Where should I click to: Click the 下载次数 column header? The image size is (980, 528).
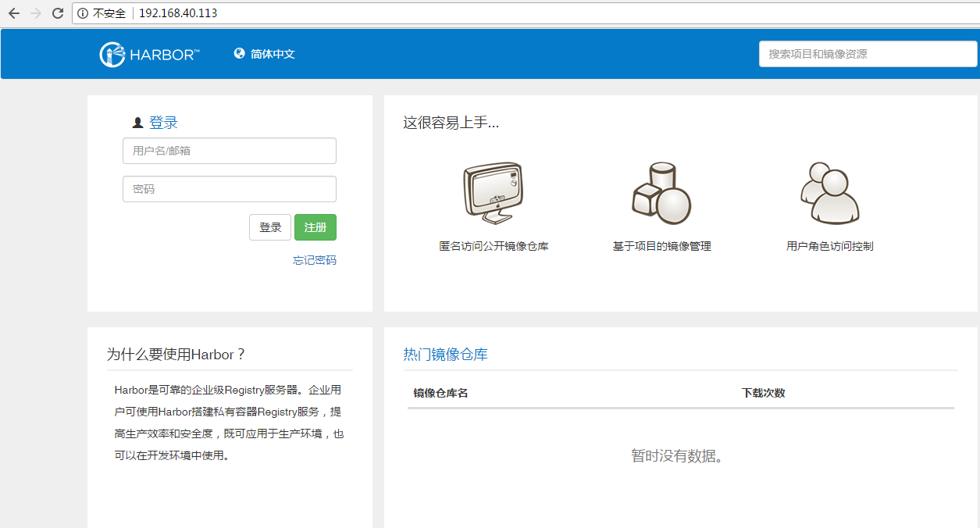click(763, 393)
